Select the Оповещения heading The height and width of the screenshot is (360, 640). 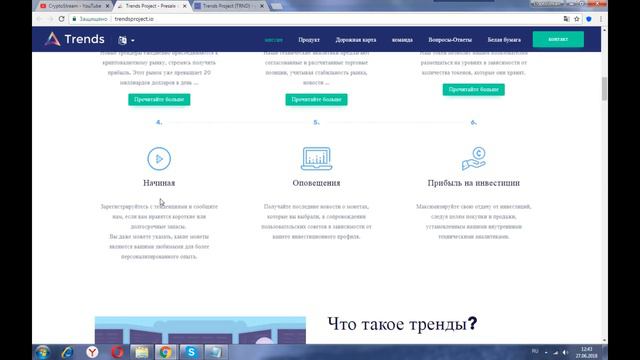316,183
